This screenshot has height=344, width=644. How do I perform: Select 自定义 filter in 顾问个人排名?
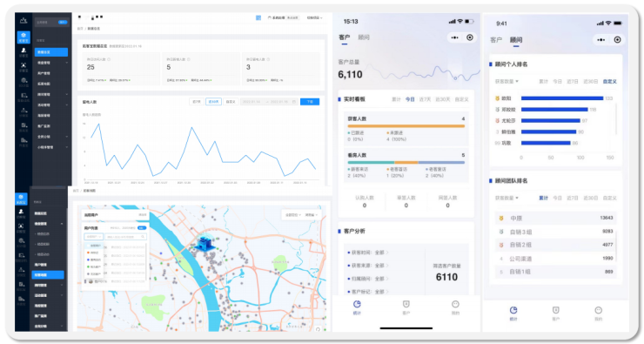coord(609,81)
